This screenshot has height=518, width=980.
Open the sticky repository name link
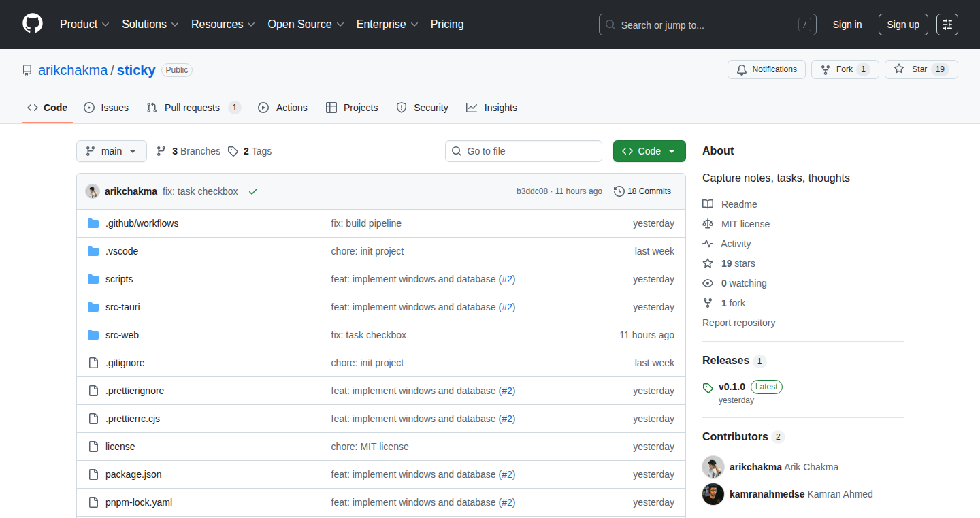coord(136,70)
